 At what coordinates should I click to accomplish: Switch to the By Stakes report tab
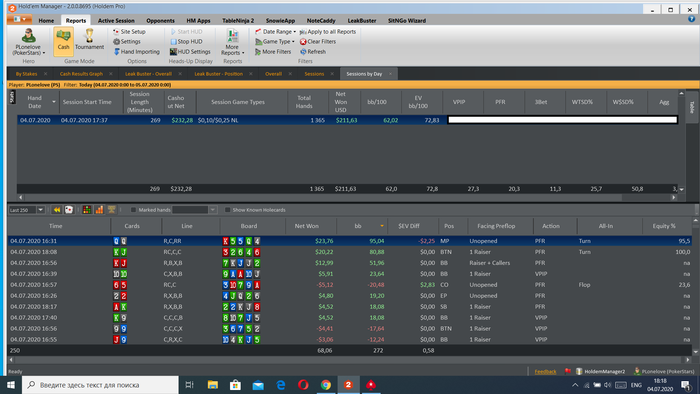point(26,74)
